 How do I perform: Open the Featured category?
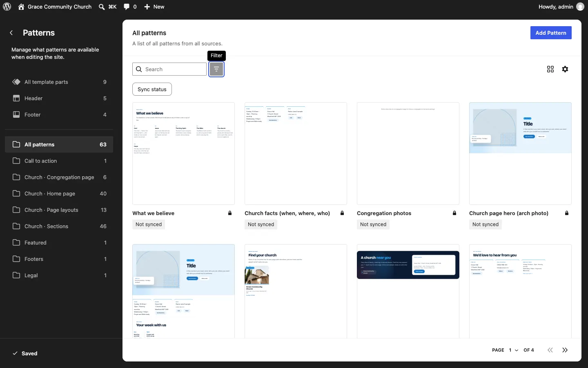[x=59, y=242]
